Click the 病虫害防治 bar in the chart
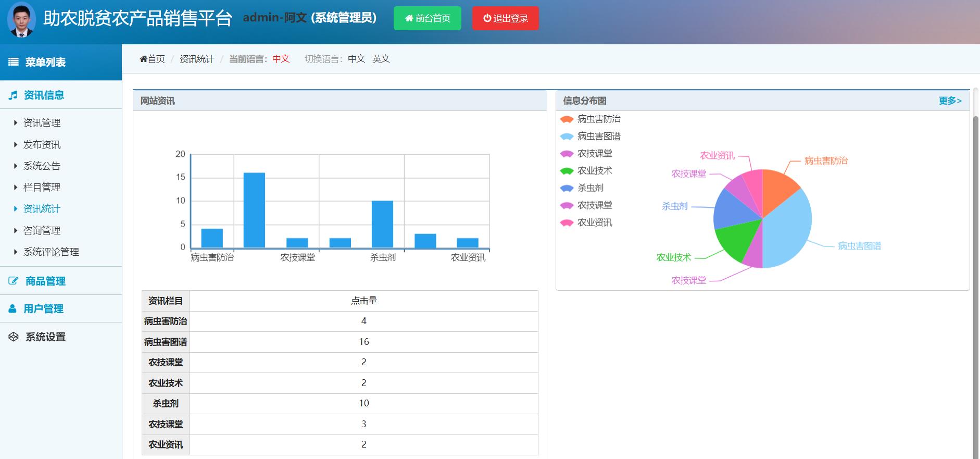 [212, 238]
